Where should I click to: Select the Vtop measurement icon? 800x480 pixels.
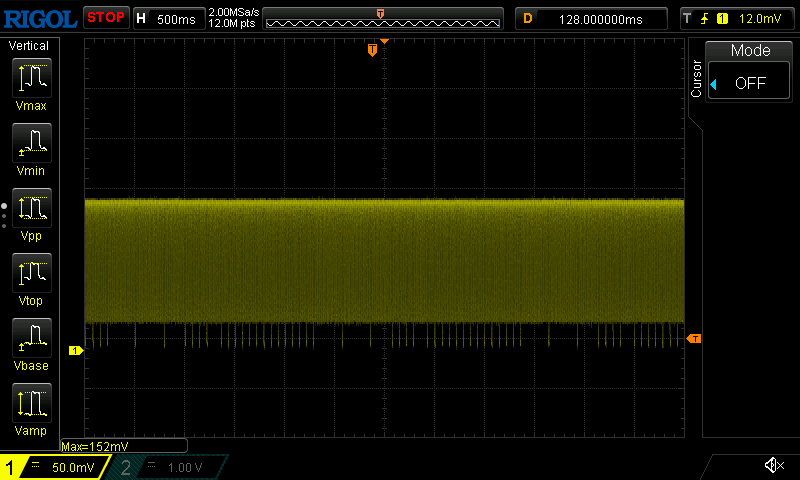[x=32, y=272]
